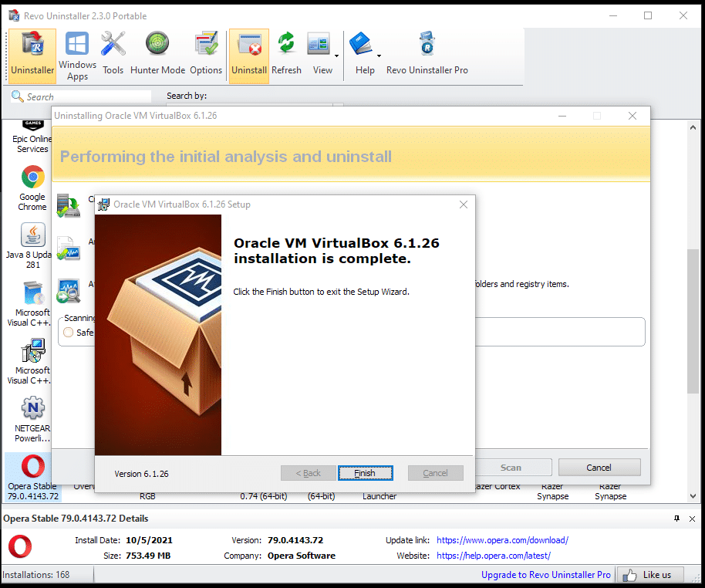Close the Opera Stable Details panel
The width and height of the screenshot is (705, 588).
(x=693, y=519)
